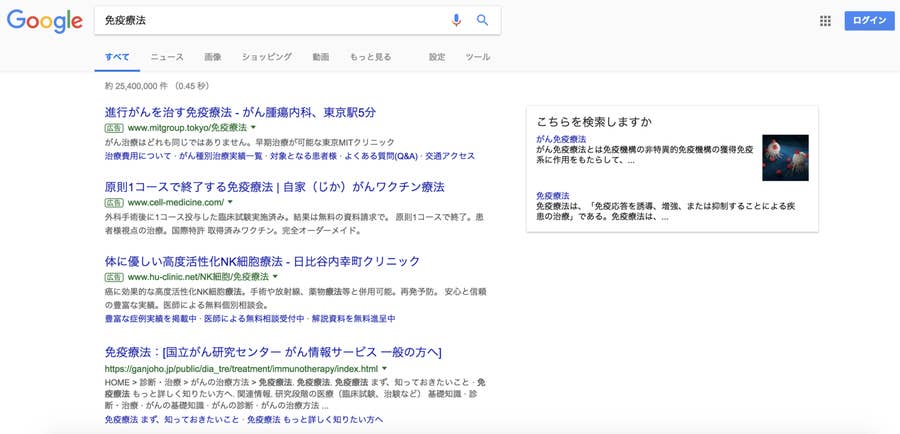Click the 交通アクセス sitelink

pyautogui.click(x=450, y=156)
